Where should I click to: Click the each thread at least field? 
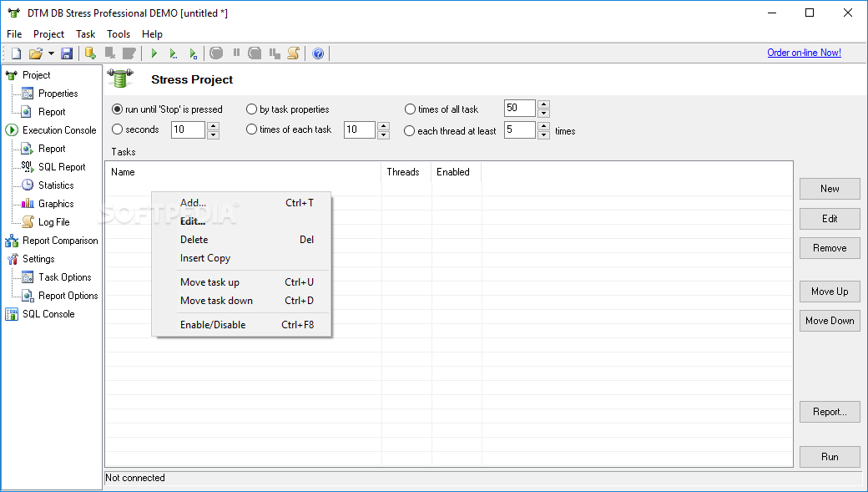click(x=520, y=129)
